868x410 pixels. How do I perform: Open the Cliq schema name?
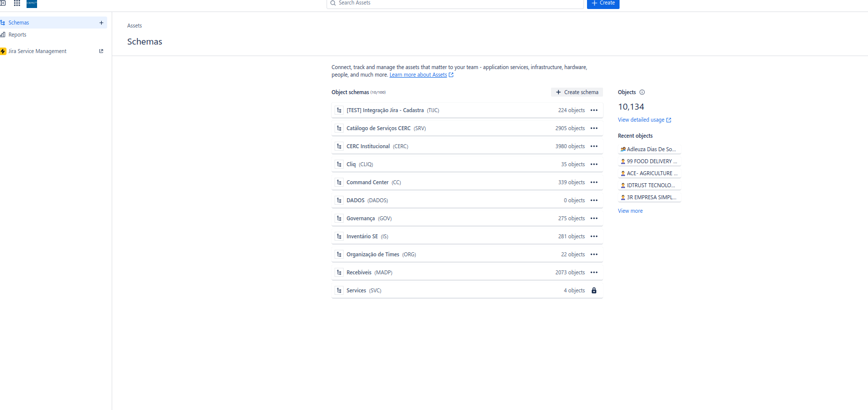coord(351,164)
